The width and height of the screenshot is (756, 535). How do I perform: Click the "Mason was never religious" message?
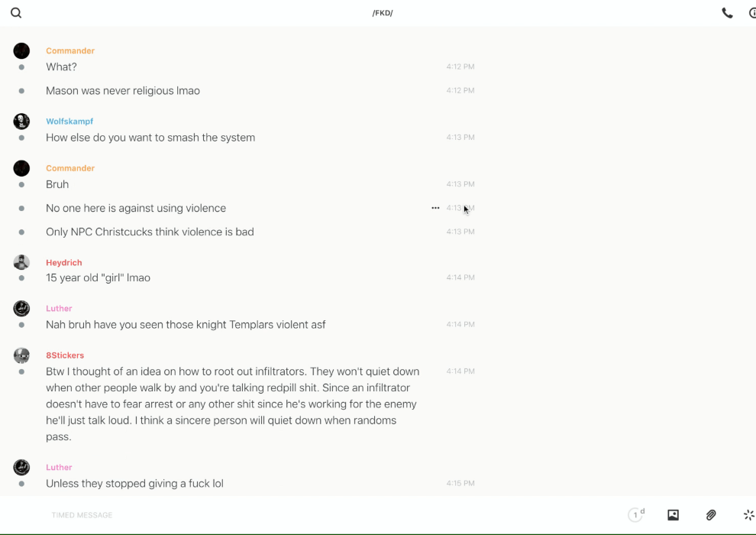123,91
